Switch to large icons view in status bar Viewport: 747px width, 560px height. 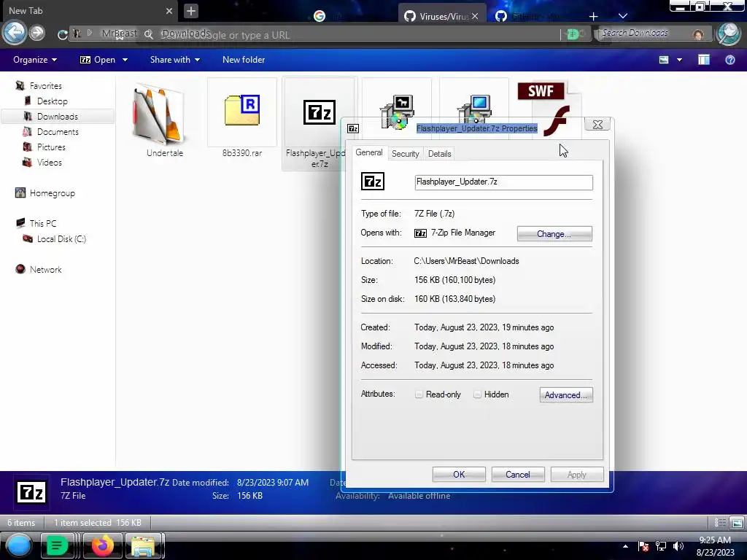click(x=737, y=523)
